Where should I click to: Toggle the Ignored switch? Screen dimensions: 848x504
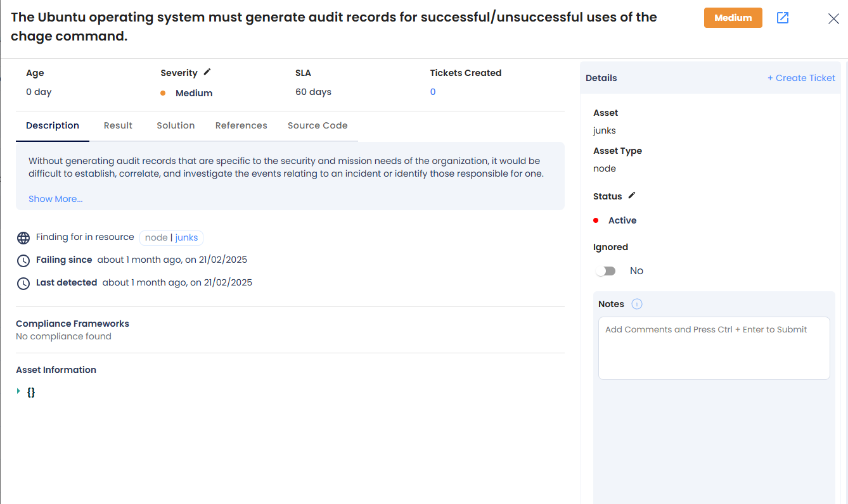605,271
